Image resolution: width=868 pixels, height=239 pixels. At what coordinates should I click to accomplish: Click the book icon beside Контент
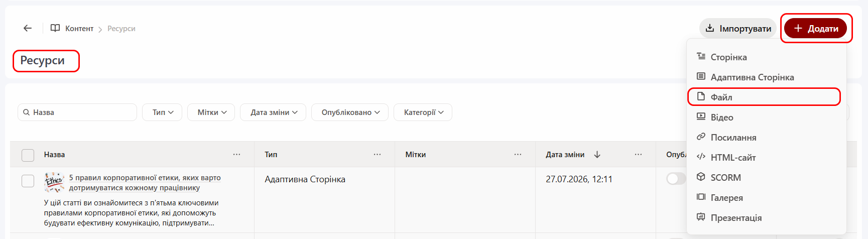click(55, 28)
